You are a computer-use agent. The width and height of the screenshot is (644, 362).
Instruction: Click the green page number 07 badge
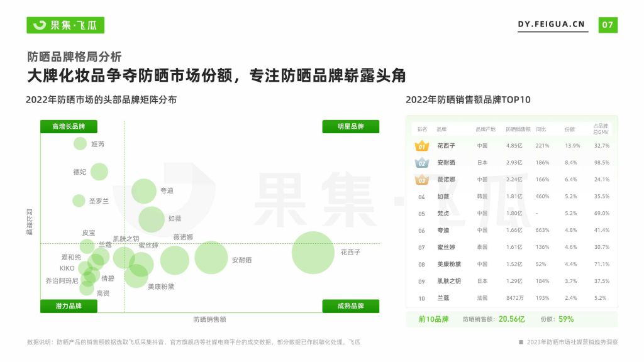coord(608,25)
